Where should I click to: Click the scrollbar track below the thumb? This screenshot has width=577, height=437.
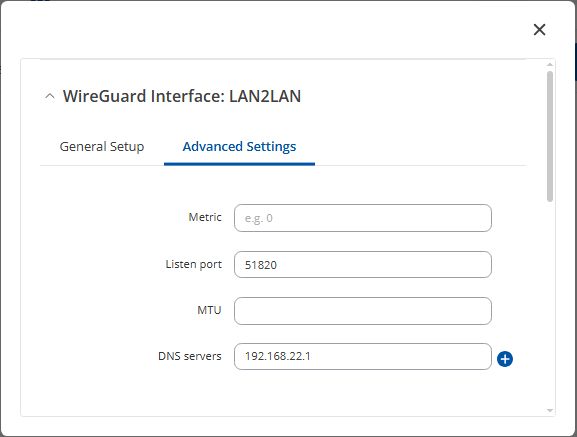click(550, 304)
